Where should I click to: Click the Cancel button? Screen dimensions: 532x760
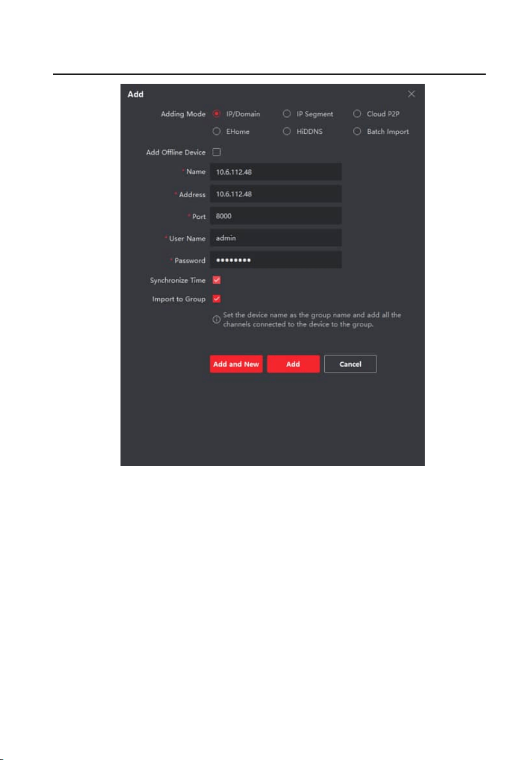pos(351,364)
